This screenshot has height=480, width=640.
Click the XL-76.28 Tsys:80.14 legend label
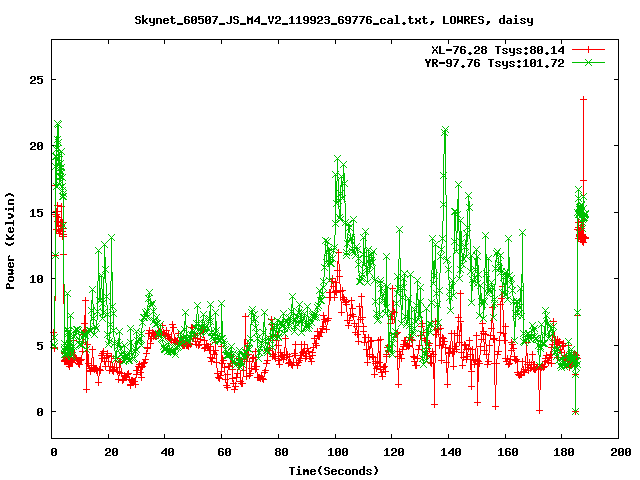[498, 50]
